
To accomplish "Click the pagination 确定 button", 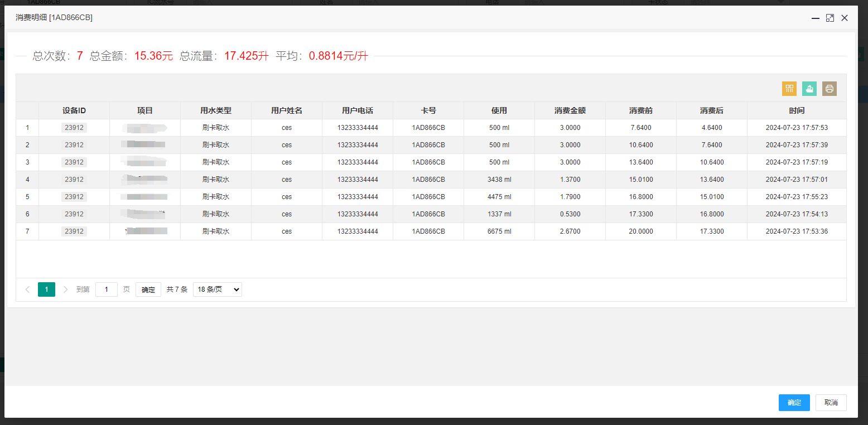I will click(148, 289).
